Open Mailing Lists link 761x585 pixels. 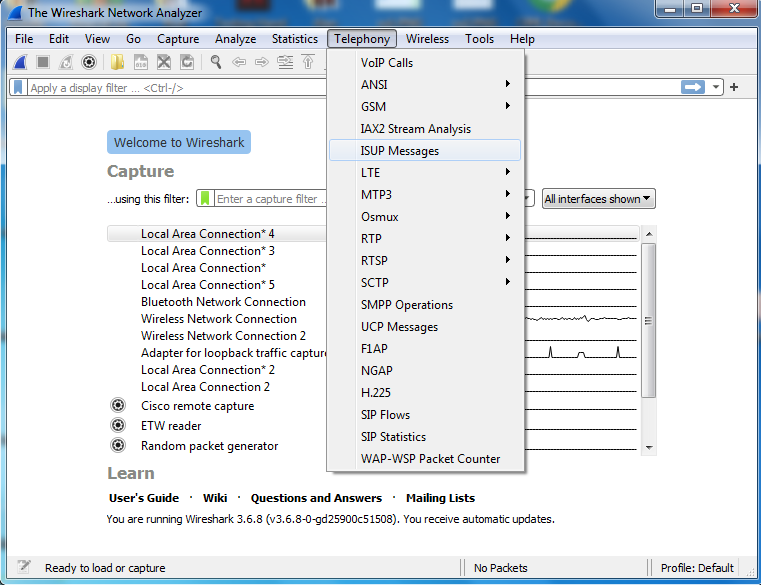(x=440, y=498)
